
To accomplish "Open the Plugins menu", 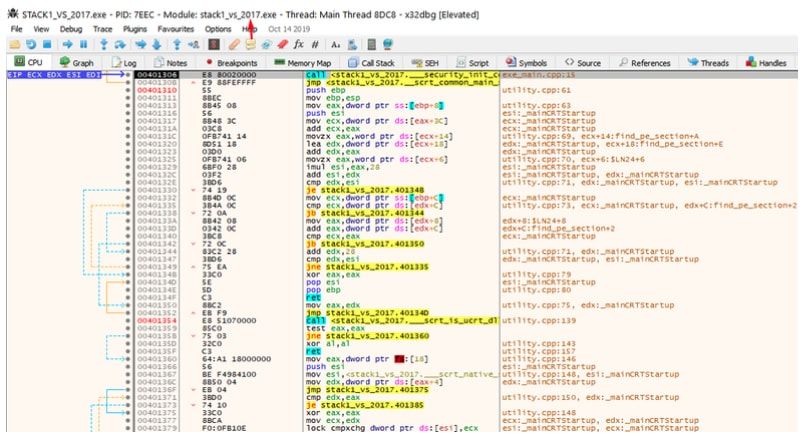I will [135, 29].
